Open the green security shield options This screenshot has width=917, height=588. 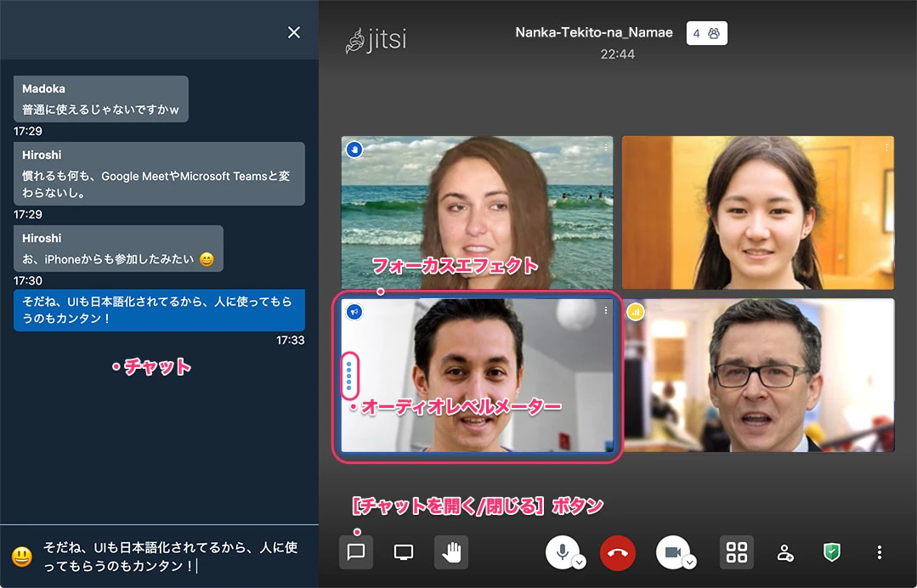pyautogui.click(x=832, y=552)
